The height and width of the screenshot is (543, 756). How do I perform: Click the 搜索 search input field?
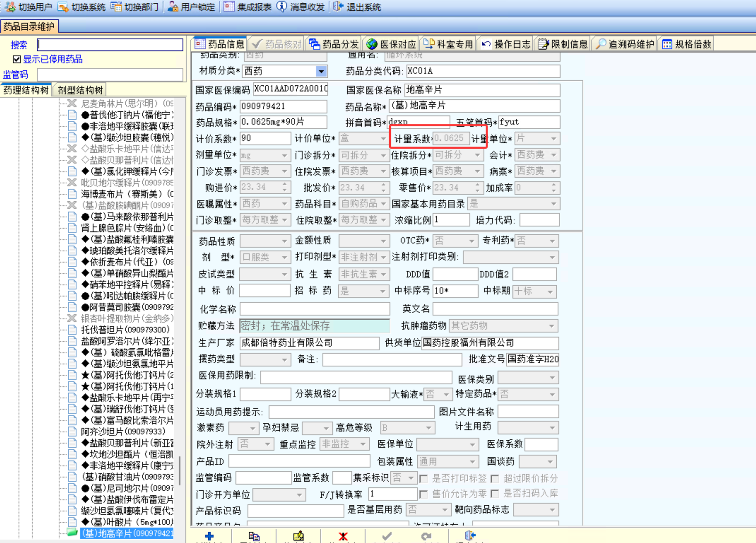pyautogui.click(x=110, y=45)
